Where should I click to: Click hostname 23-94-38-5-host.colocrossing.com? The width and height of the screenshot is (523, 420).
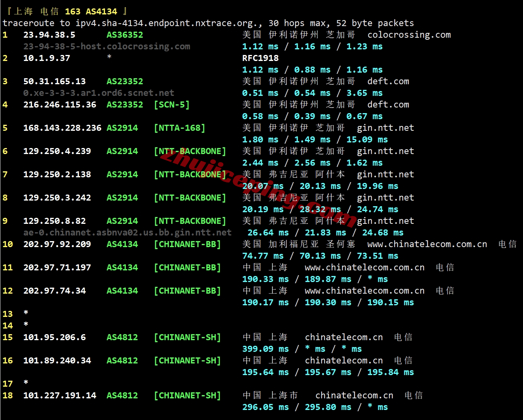[x=107, y=47]
